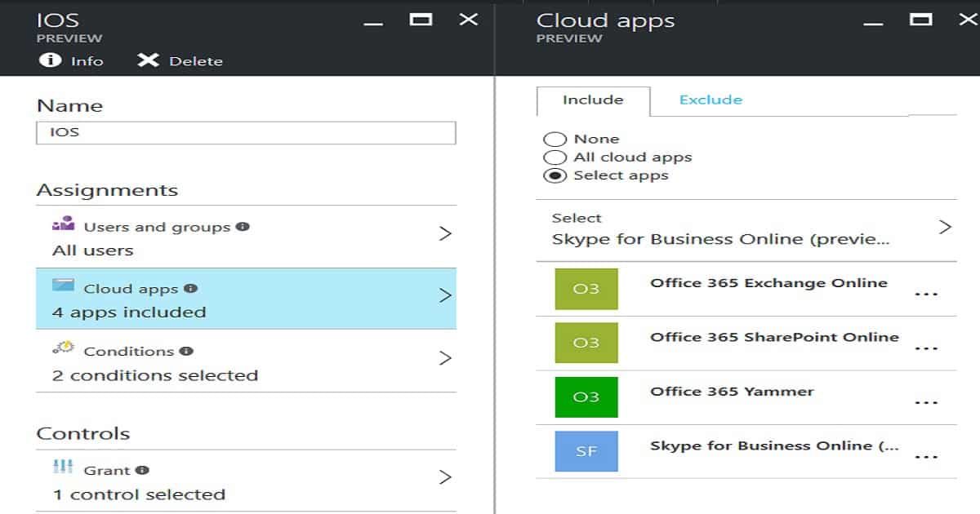The width and height of the screenshot is (980, 514).
Task: Click 'Skype for Business Online (previe...' under Select
Action: (721, 240)
